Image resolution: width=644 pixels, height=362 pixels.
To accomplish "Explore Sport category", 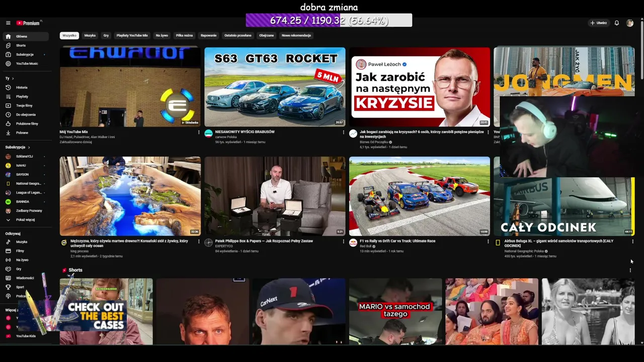I will point(25,287).
